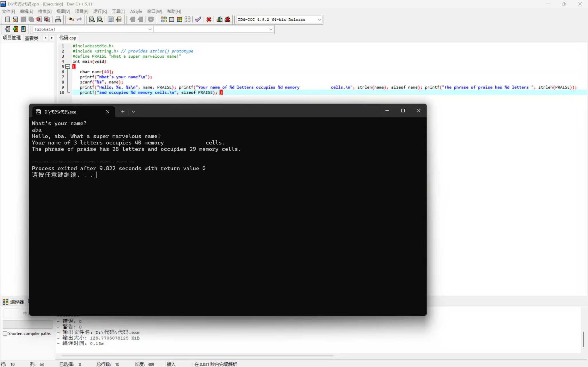Click the profile analysis bar chart icon
Image resolution: width=588 pixels, height=367 pixels.
coord(219,19)
